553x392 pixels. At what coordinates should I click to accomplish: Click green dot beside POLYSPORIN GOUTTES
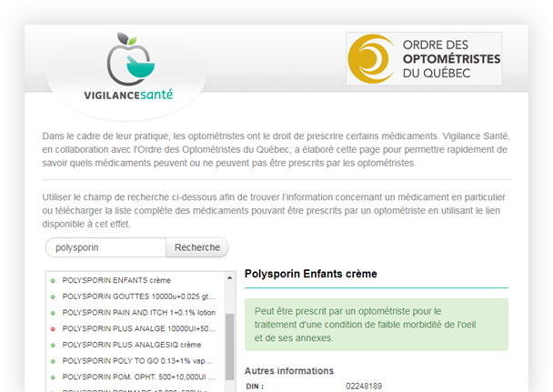click(53, 297)
